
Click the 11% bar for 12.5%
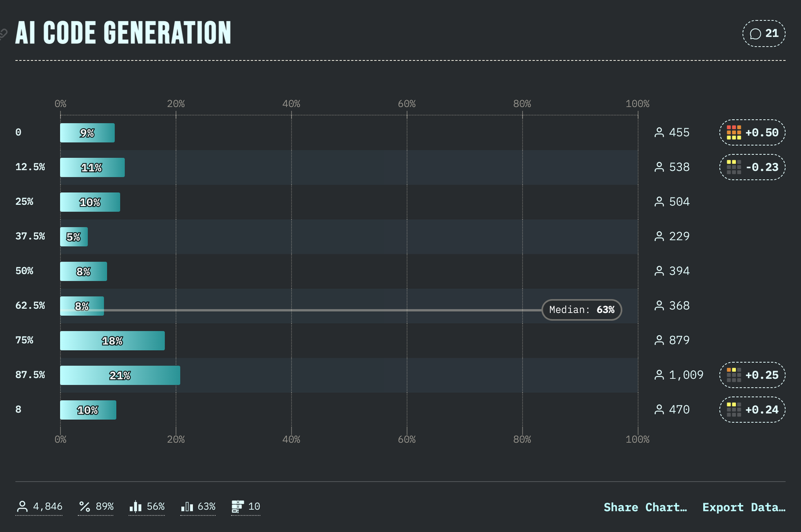click(x=92, y=168)
